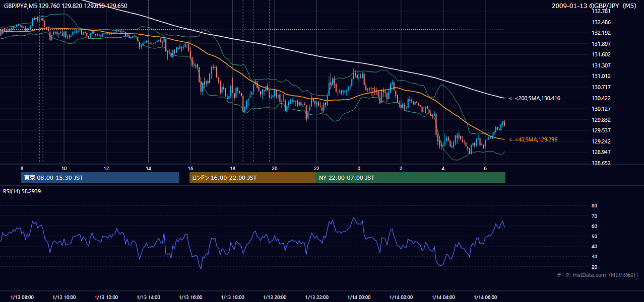The height and width of the screenshot is (302, 644).
Task: Click hour tick 18 under the price chart
Action: coord(232,168)
